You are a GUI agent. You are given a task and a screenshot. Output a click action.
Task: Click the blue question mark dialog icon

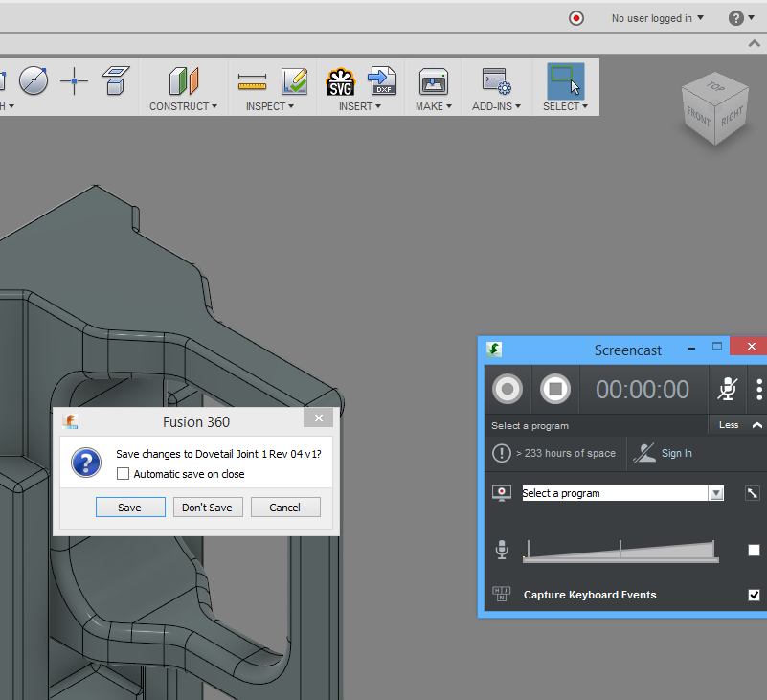point(86,463)
